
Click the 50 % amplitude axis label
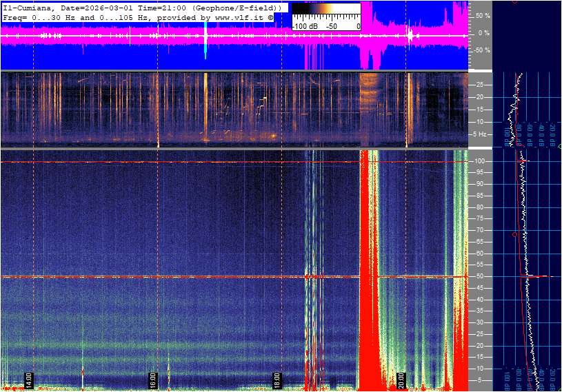[x=483, y=15]
